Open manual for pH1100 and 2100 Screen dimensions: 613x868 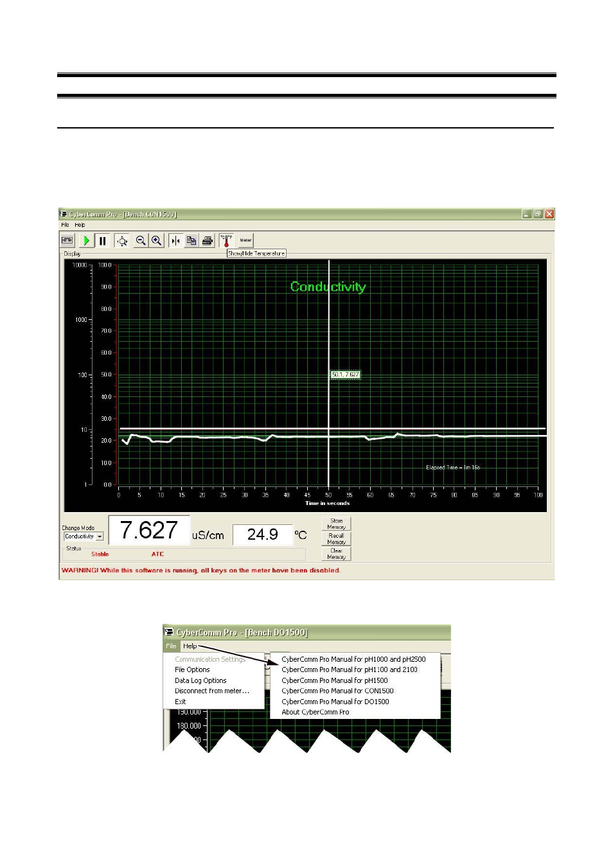tap(350, 669)
